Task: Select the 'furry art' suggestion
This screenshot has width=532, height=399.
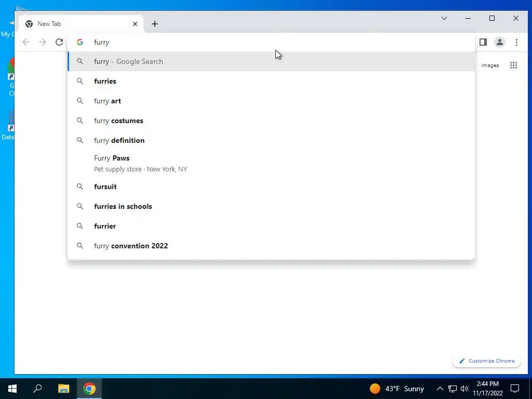Action: point(271,101)
